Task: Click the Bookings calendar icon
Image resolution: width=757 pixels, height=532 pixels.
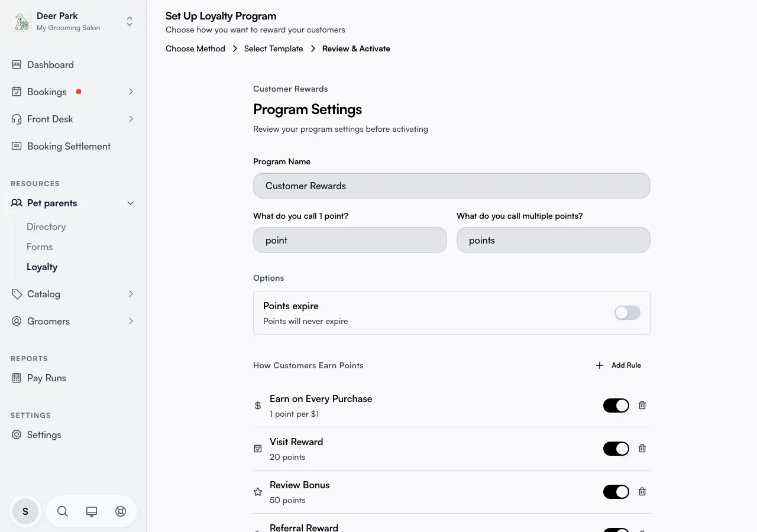Action: click(17, 92)
